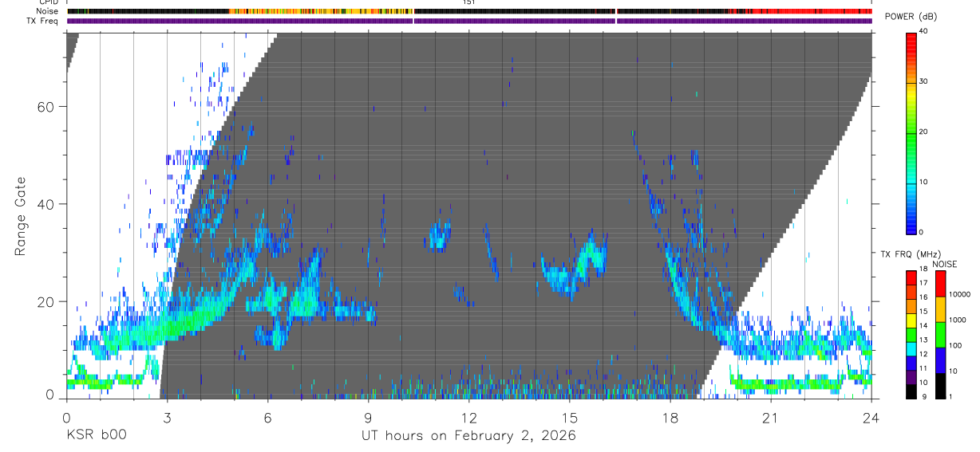
Task: Click the CPID row label
Action: point(49,2)
